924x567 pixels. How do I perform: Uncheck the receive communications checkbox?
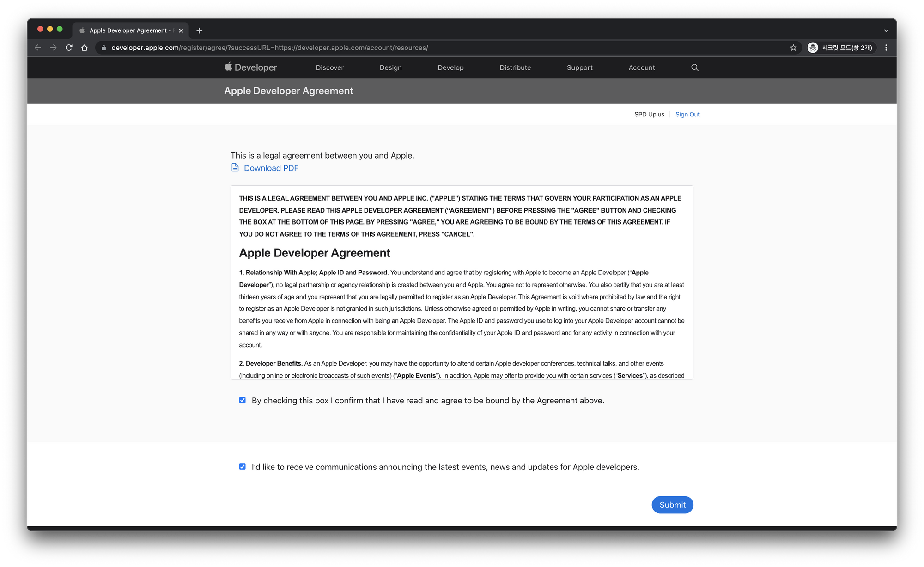[x=243, y=467]
